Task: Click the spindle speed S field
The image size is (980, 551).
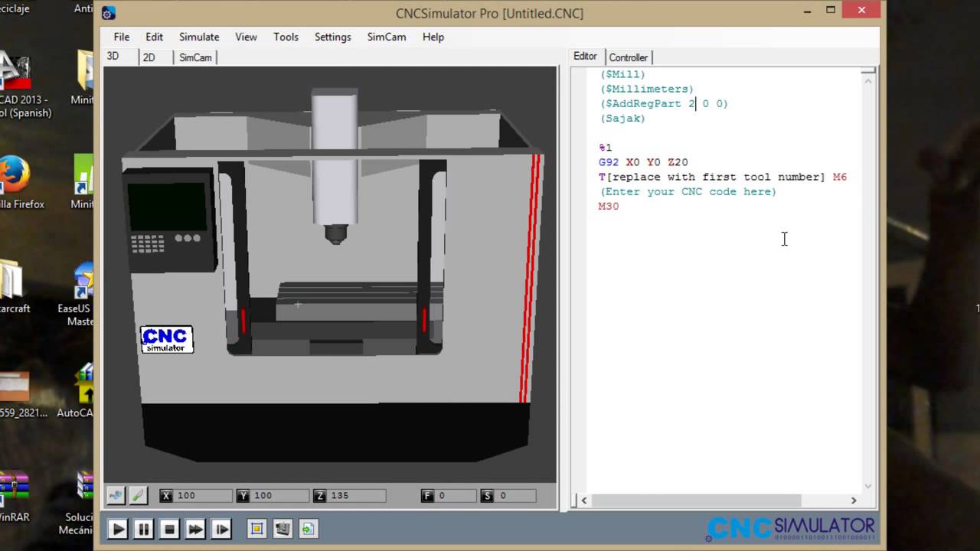Action: pos(517,496)
